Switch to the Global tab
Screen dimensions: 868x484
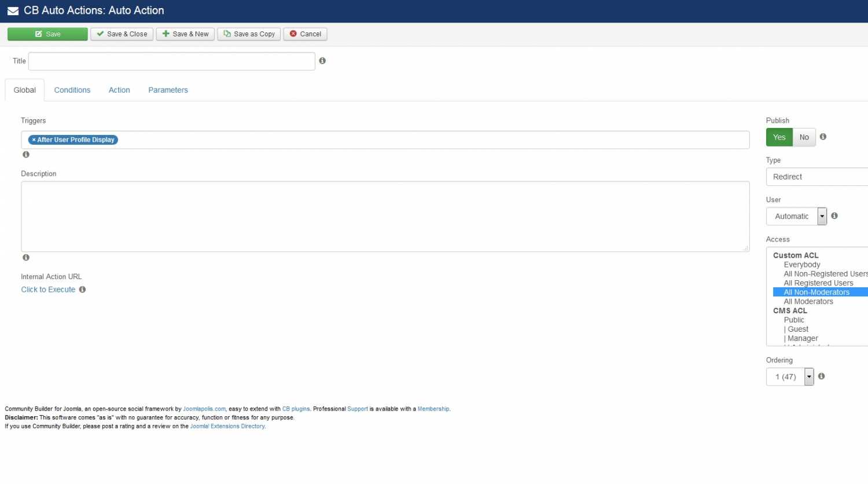(x=25, y=90)
